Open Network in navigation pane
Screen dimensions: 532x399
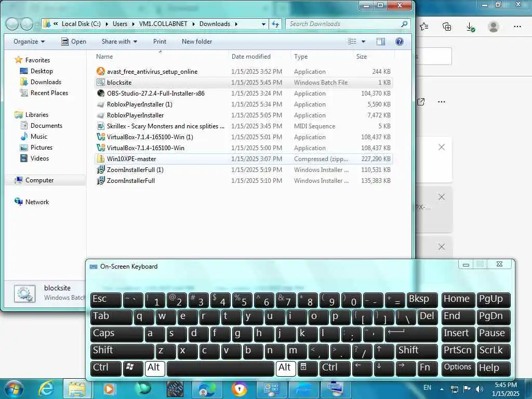point(37,202)
